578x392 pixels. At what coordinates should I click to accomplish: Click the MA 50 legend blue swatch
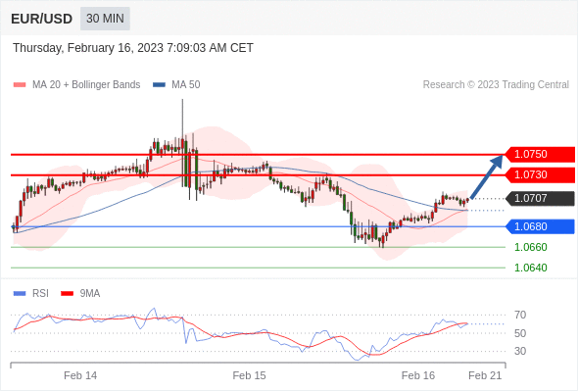tap(159, 85)
